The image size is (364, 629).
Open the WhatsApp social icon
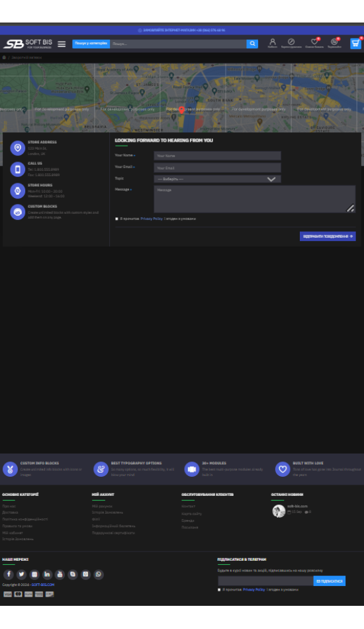point(98,574)
